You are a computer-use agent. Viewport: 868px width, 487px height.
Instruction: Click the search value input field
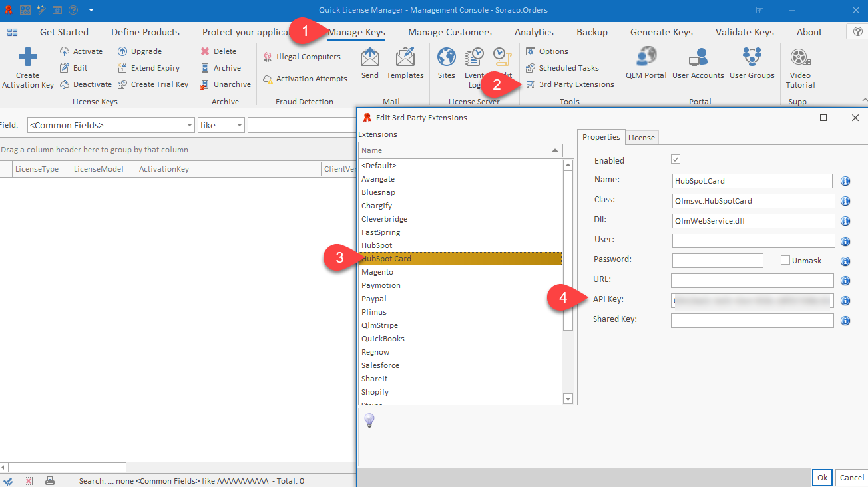tap(302, 125)
